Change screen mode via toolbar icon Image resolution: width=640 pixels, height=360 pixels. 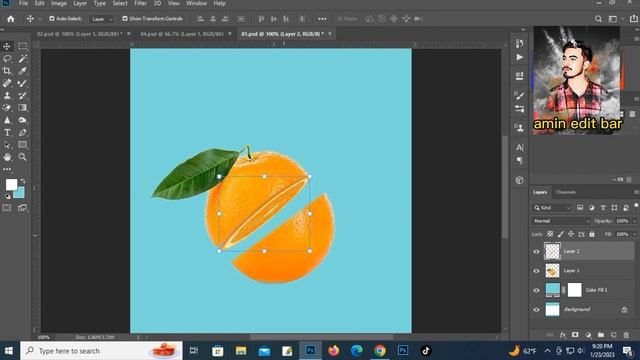[22, 208]
